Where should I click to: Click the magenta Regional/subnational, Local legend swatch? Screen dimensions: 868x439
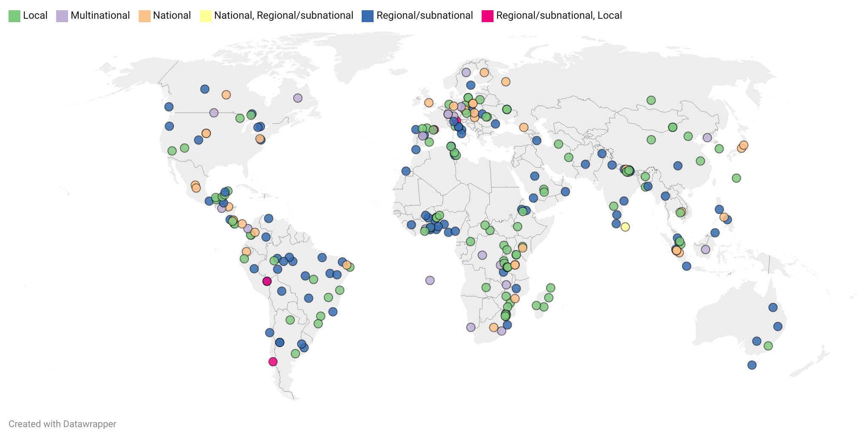click(x=488, y=16)
